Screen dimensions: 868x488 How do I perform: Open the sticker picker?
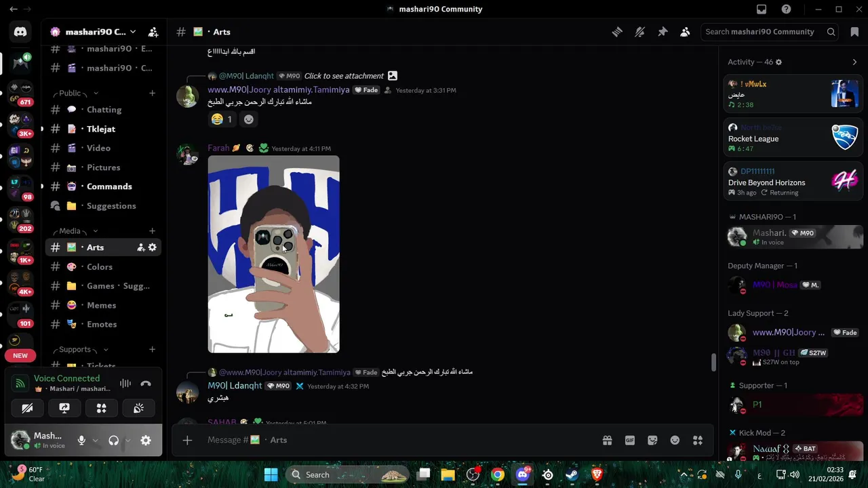(x=652, y=440)
